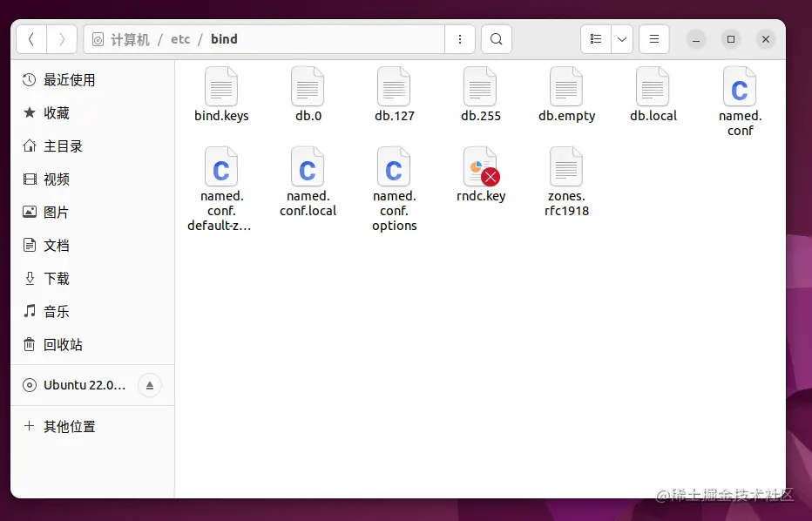Open 收藏 starred items in sidebar
The width and height of the screenshot is (812, 521).
click(x=92, y=113)
